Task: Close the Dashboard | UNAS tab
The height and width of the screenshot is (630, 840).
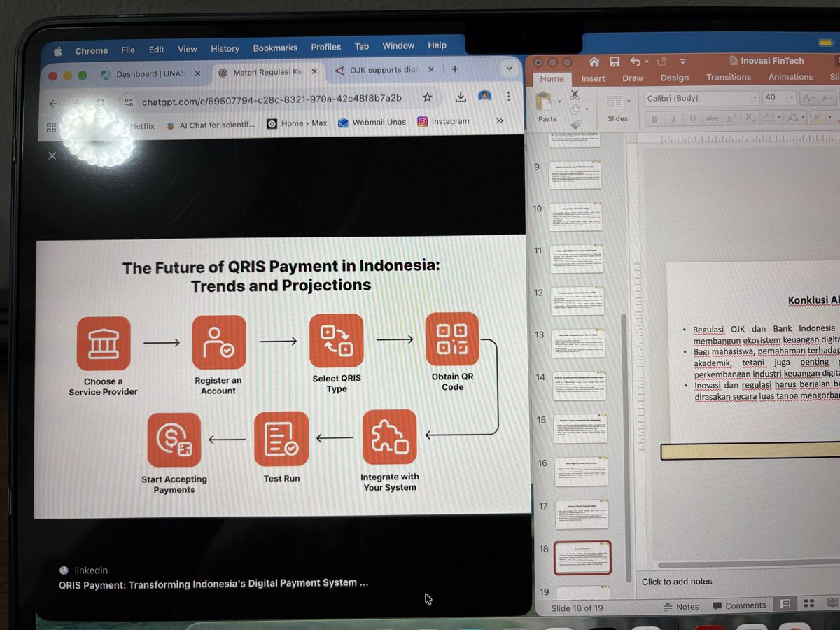Action: (197, 73)
